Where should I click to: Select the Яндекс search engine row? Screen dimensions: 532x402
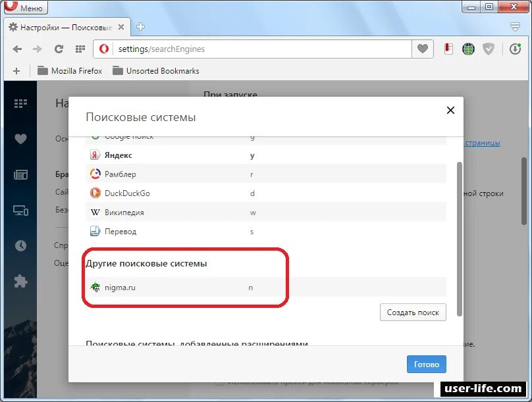coord(266,155)
